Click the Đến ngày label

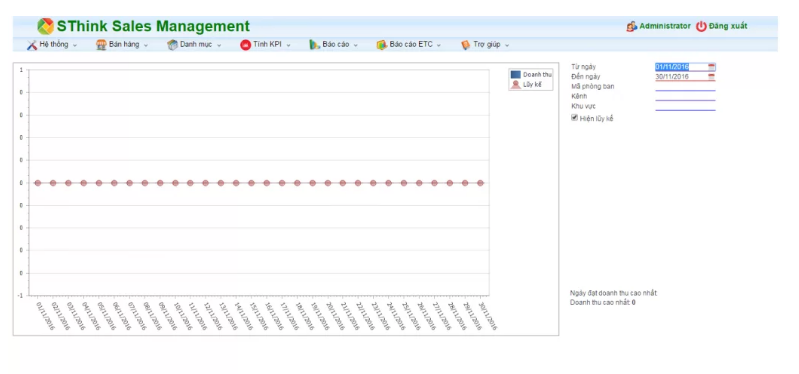[x=585, y=76]
